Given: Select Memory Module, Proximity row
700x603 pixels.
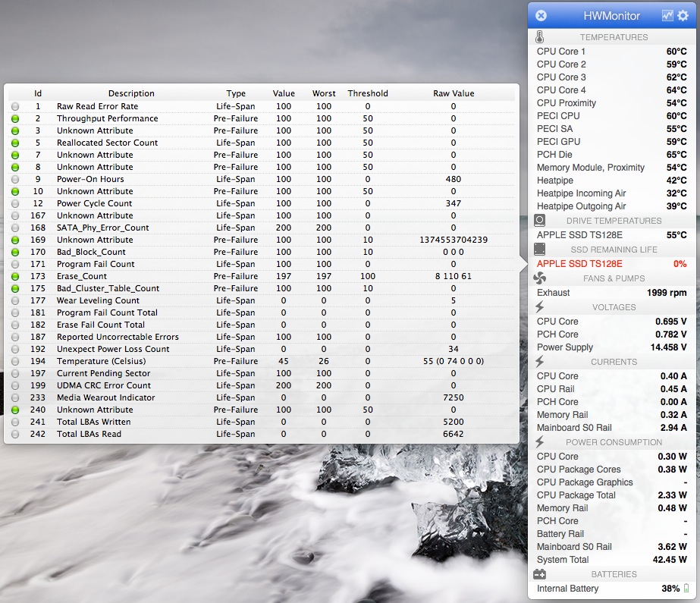Looking at the screenshot, I should point(611,168).
